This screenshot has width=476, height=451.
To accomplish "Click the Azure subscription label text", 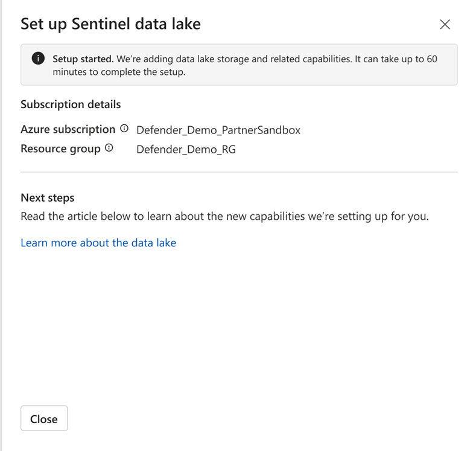I will [x=68, y=129].
